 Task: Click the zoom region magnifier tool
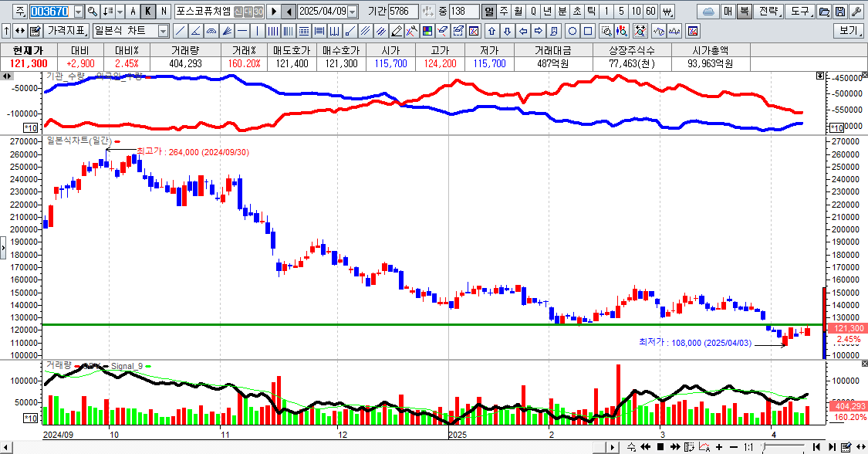point(606,31)
